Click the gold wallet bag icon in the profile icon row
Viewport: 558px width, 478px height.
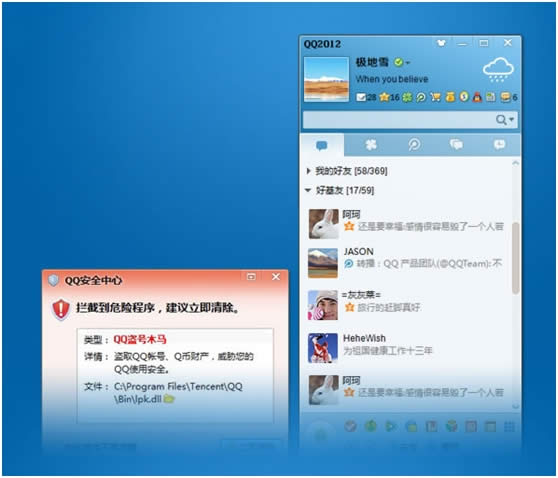450,97
